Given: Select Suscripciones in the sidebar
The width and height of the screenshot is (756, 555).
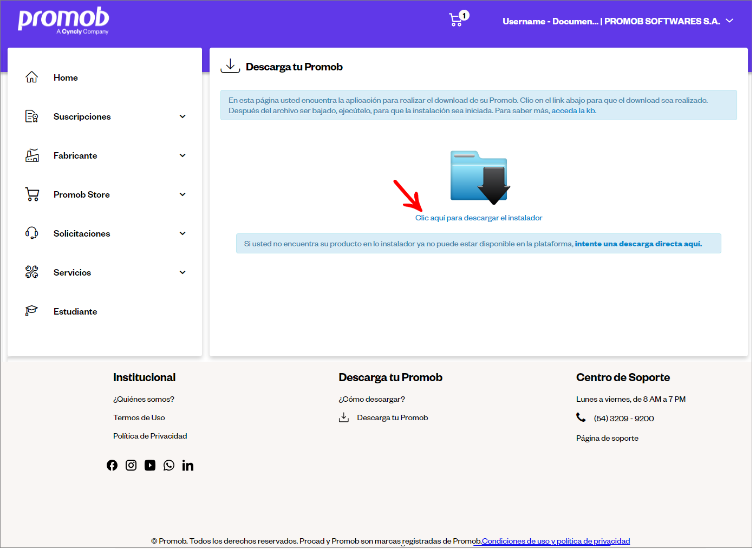Looking at the screenshot, I should (82, 117).
